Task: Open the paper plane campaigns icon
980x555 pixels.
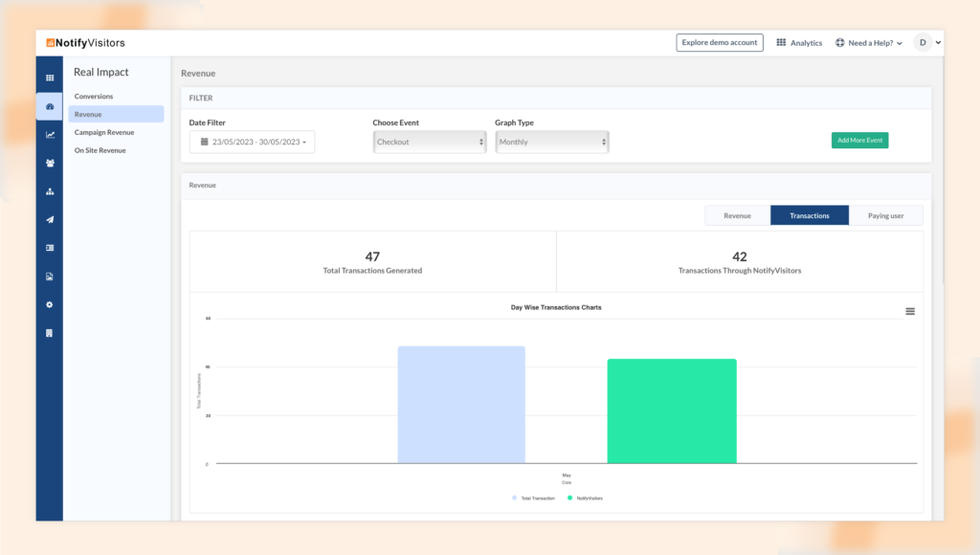Action: point(50,219)
